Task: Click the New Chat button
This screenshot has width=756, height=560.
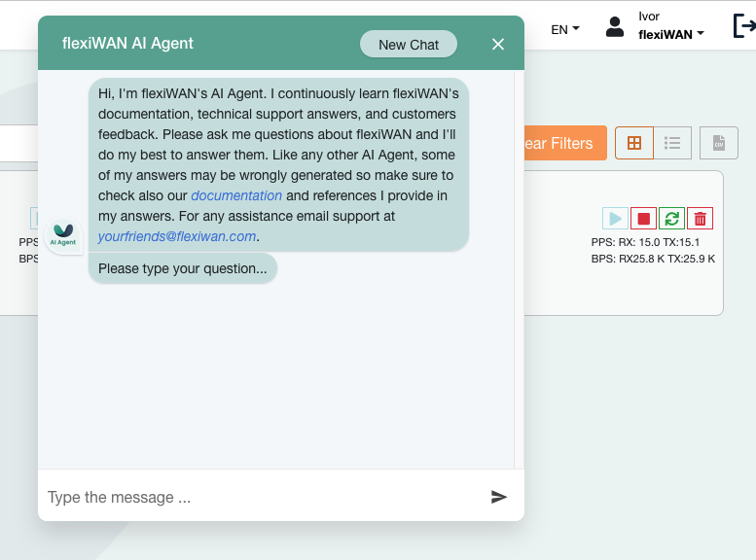Action: (x=409, y=45)
